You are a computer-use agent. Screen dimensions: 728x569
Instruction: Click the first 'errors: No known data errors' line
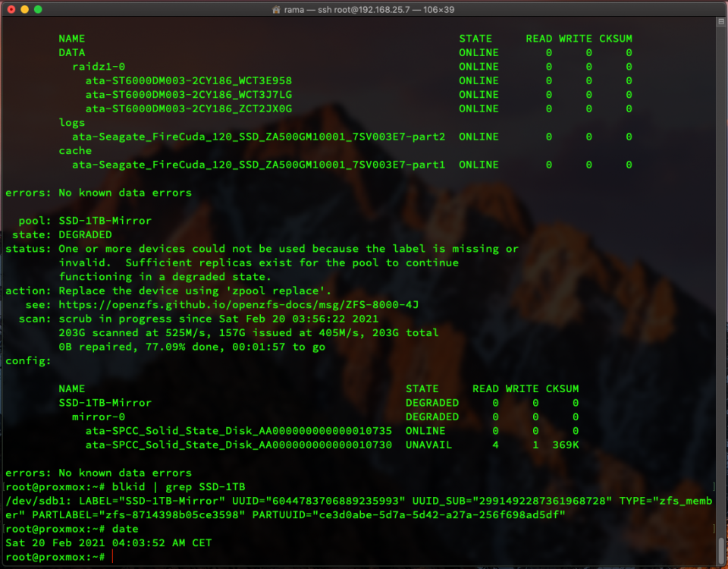(x=99, y=193)
